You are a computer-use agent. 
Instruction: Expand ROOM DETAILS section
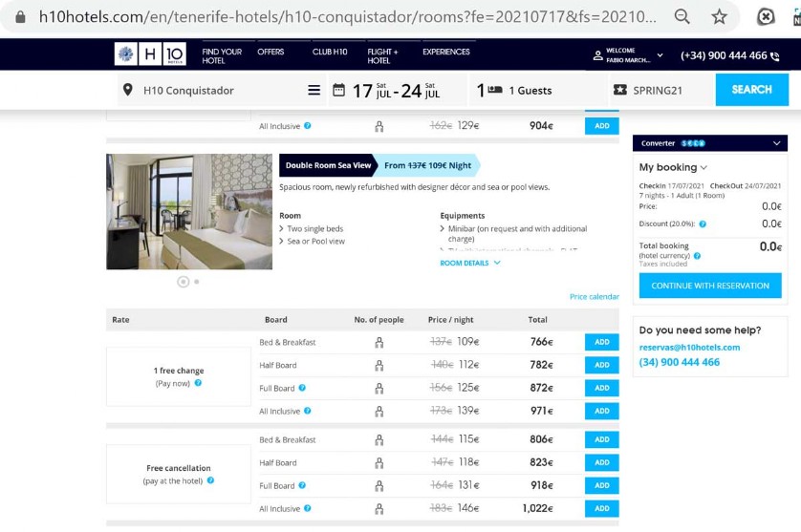pos(470,263)
